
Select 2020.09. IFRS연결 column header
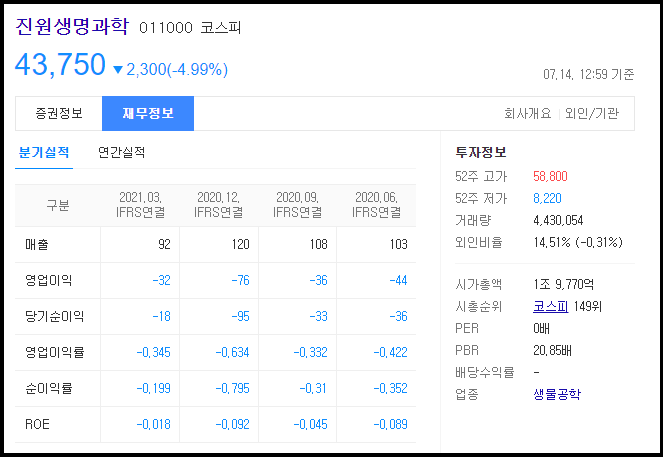[x=297, y=205]
